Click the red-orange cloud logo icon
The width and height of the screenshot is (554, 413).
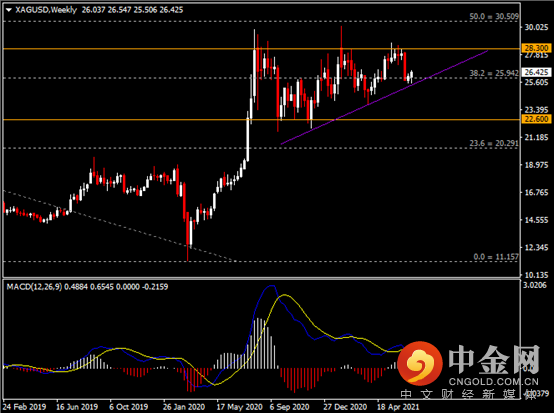point(420,363)
